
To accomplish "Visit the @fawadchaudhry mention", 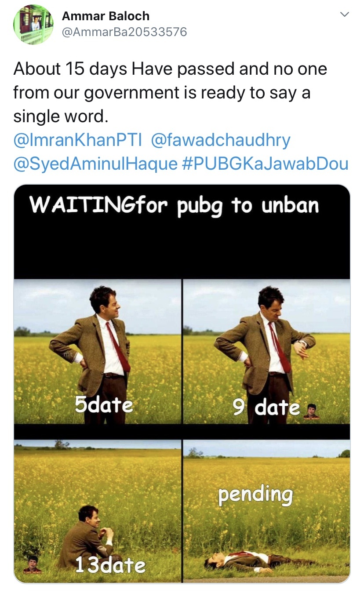I will coord(221,140).
